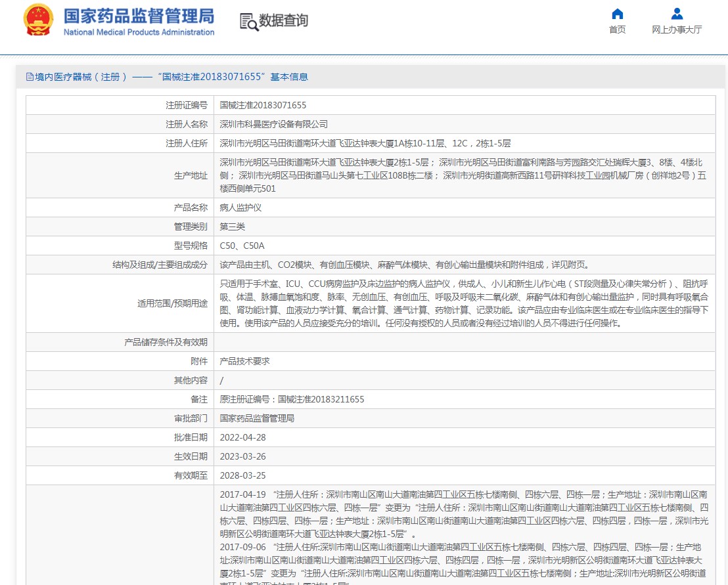Click the 审批部门 label

[x=191, y=418]
